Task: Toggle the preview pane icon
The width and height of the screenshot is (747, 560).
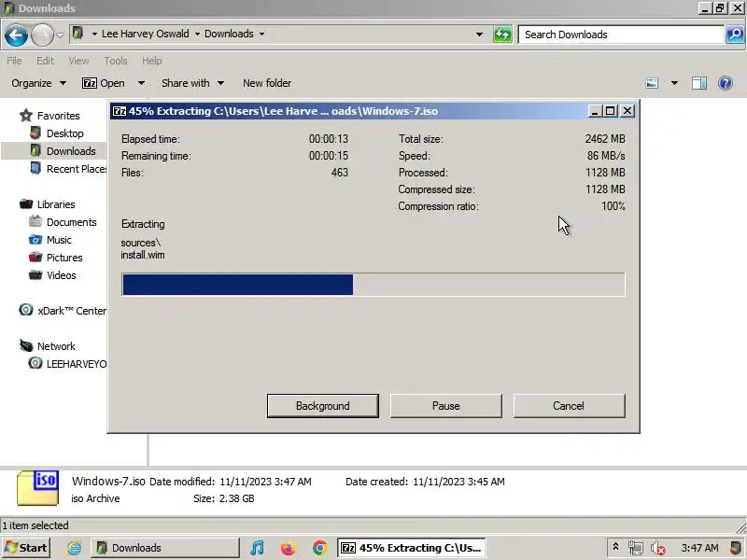Action: point(698,83)
